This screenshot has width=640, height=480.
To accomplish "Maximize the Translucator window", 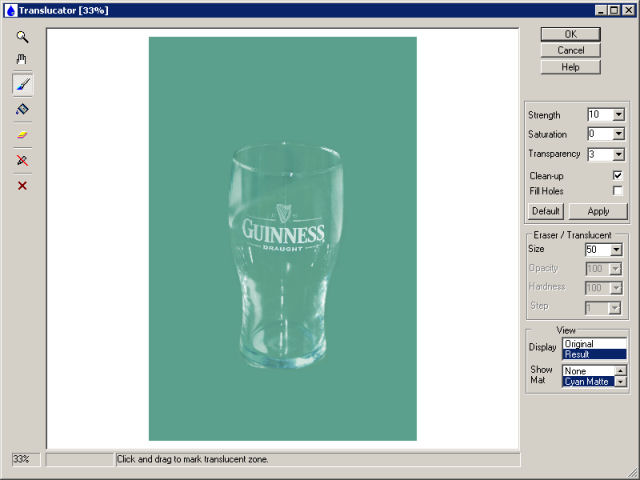I will click(614, 10).
